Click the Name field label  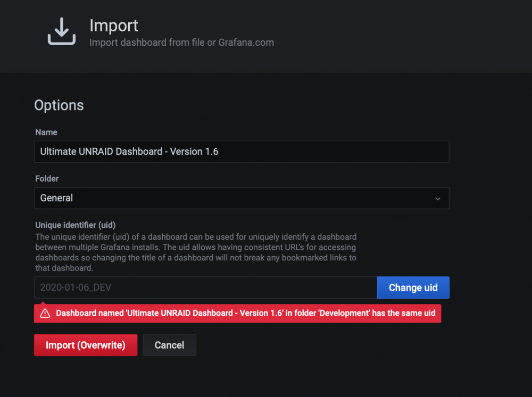(46, 132)
